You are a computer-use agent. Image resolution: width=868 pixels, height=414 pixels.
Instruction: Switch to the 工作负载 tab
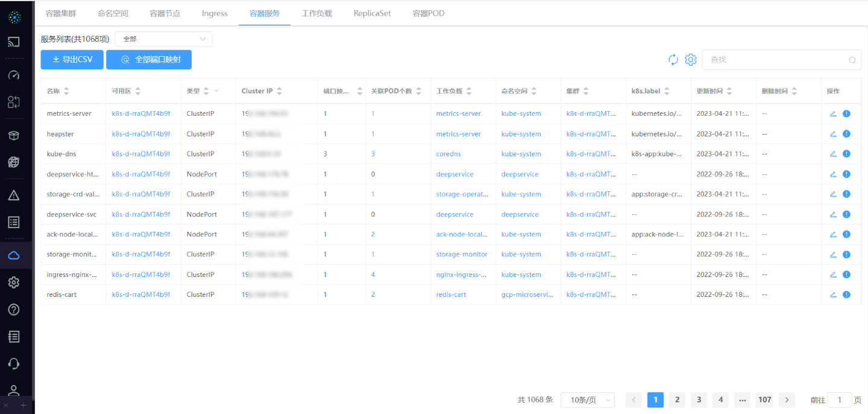point(316,13)
